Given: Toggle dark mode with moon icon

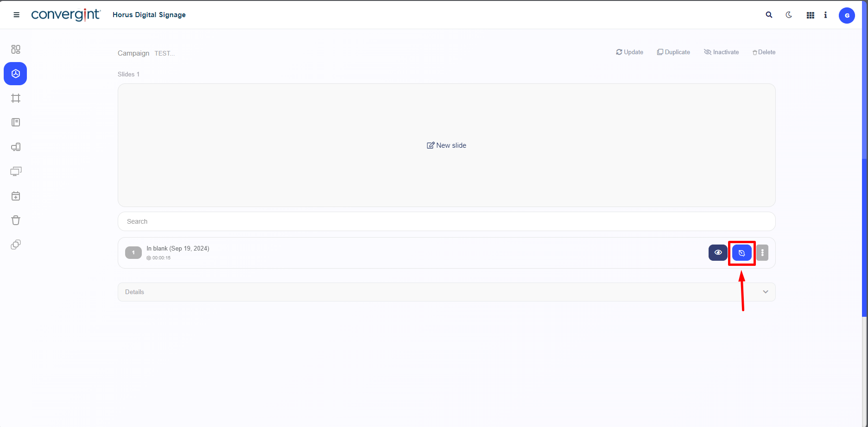Looking at the screenshot, I should pos(789,15).
